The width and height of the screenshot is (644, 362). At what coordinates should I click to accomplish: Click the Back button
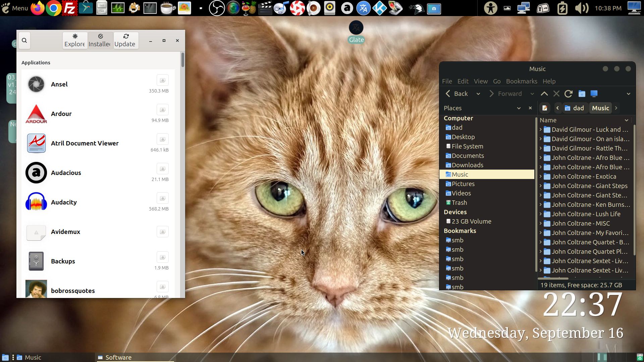point(456,94)
